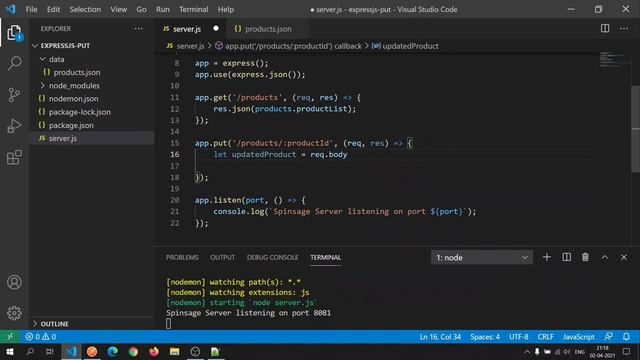Click Ln 16, Col 34 in status bar
The image size is (640, 360).
click(440, 337)
